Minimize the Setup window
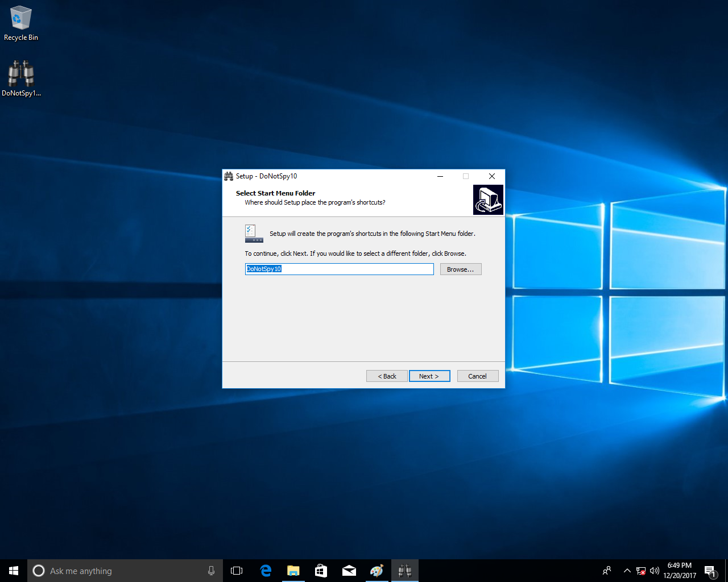 coord(440,176)
